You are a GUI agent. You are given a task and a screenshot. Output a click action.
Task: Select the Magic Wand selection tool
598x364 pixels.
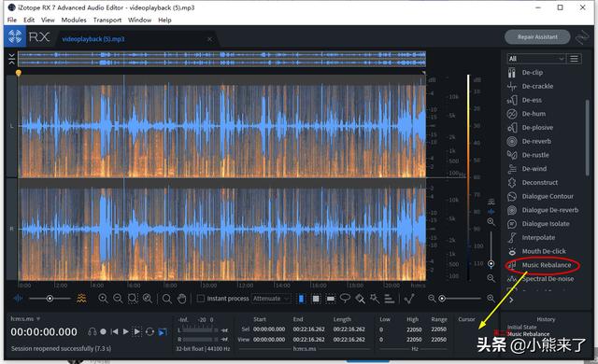[x=375, y=298]
